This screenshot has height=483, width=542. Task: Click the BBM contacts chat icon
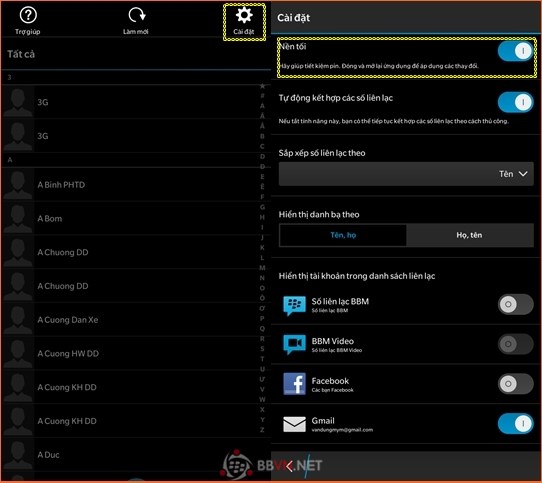pyautogui.click(x=294, y=305)
